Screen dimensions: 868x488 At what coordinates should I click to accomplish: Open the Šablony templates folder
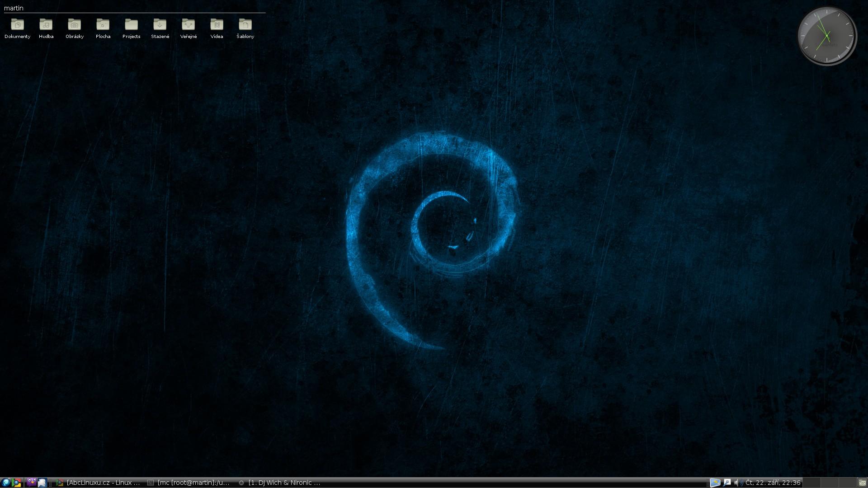(x=245, y=28)
